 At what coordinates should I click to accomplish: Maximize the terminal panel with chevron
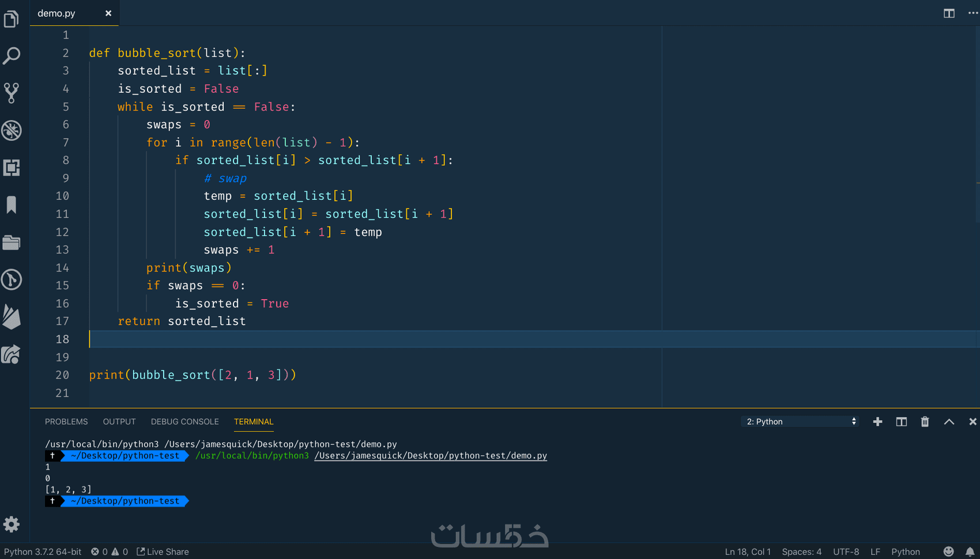949,421
